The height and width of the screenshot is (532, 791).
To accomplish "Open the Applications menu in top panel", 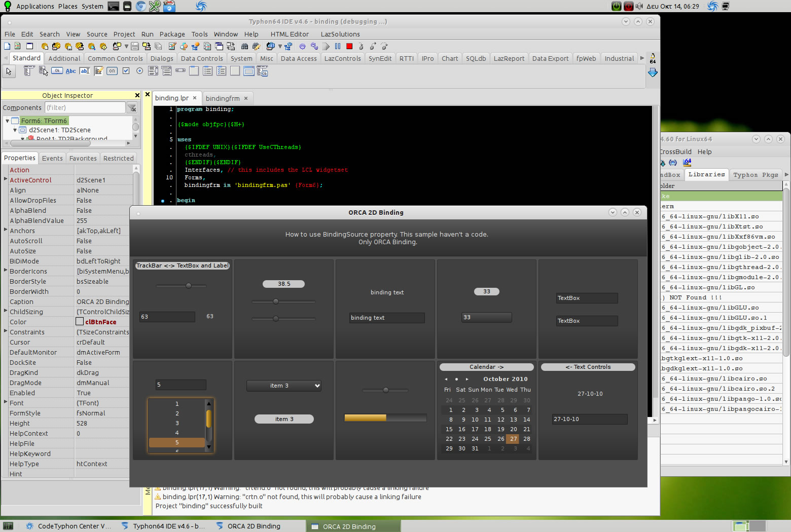I will 35,6.
